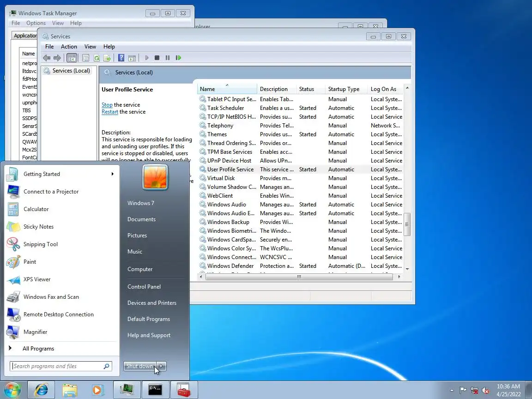Open the Shut down options arrow
This screenshot has height=399, width=532.
click(162, 366)
